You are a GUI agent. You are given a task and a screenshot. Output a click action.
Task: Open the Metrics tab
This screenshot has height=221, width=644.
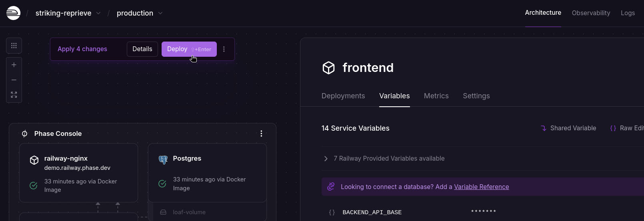(436, 96)
